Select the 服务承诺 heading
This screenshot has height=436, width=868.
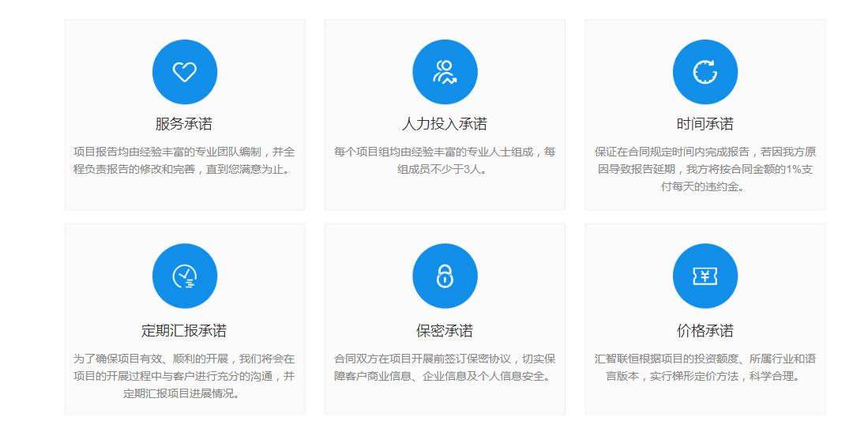coord(184,124)
